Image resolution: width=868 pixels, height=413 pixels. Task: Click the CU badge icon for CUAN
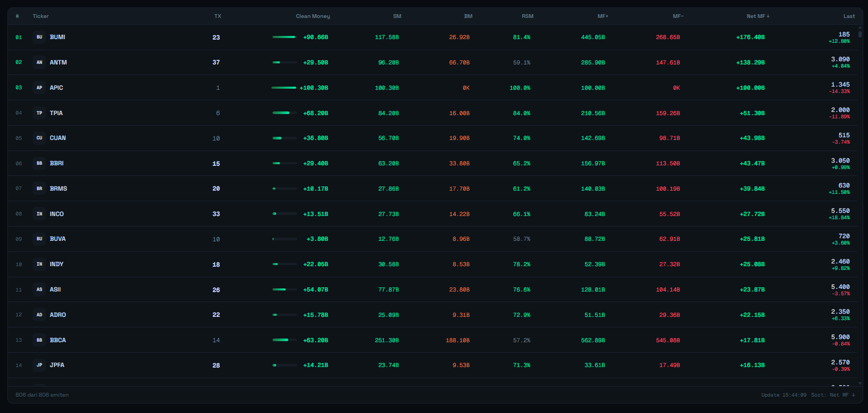coord(39,138)
